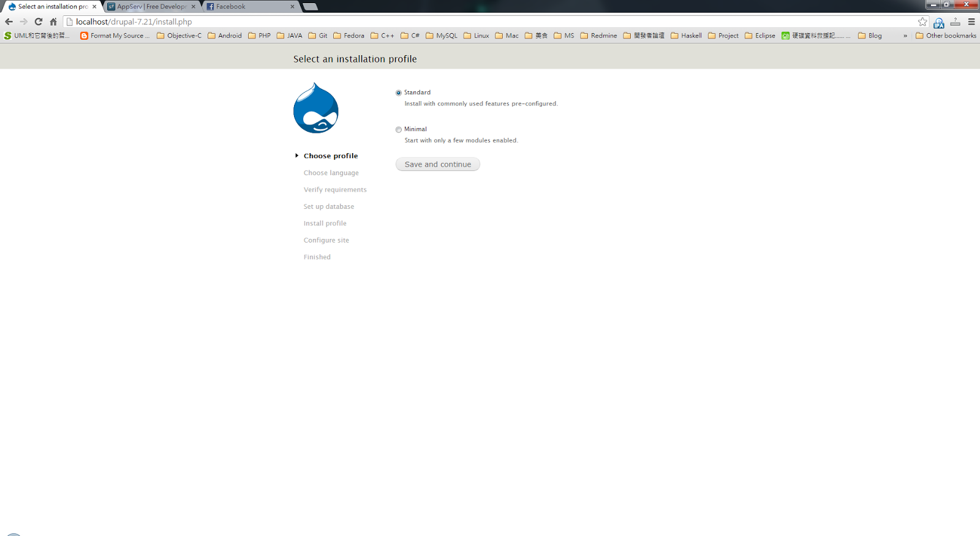Switch to the AppServ browser tab
Viewport: 980px width, 536px height.
coord(151,7)
